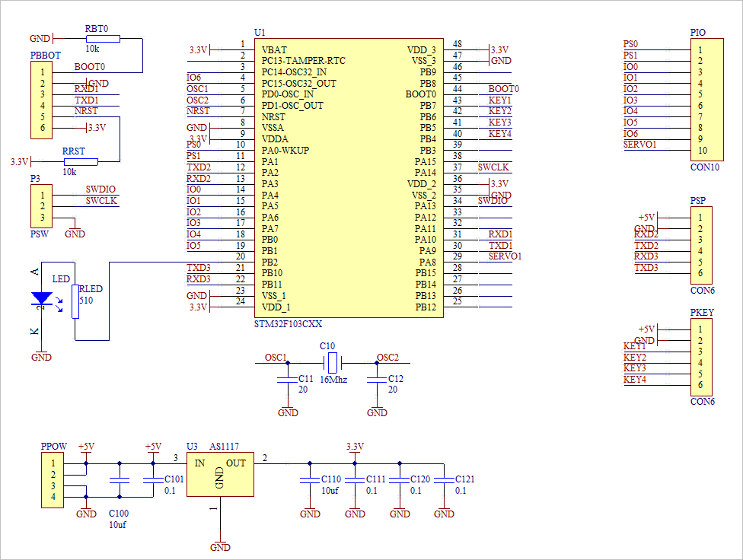This screenshot has height=560, width=743.
Task: Click the OSC1 label near the crystal
Action: tap(276, 357)
